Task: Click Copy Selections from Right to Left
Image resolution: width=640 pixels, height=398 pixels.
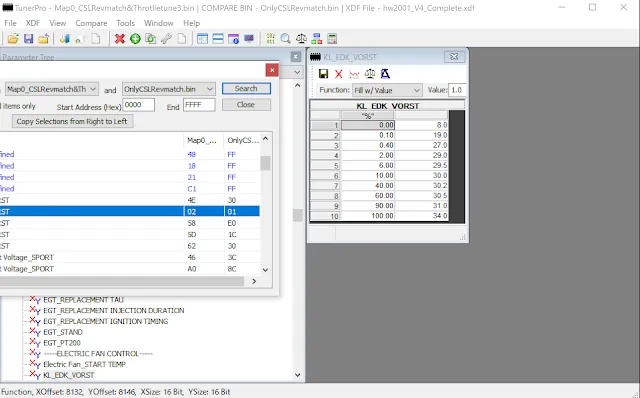Action: click(x=72, y=121)
